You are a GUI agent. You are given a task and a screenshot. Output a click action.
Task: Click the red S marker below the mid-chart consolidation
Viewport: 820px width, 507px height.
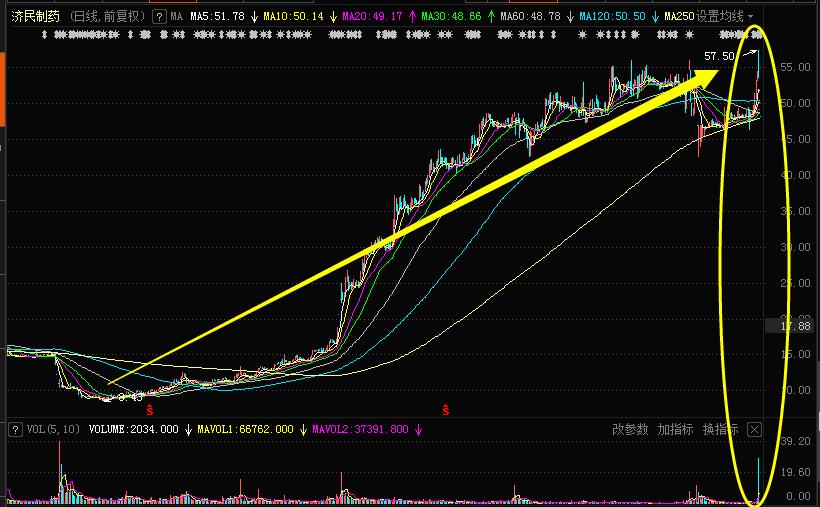click(x=446, y=410)
